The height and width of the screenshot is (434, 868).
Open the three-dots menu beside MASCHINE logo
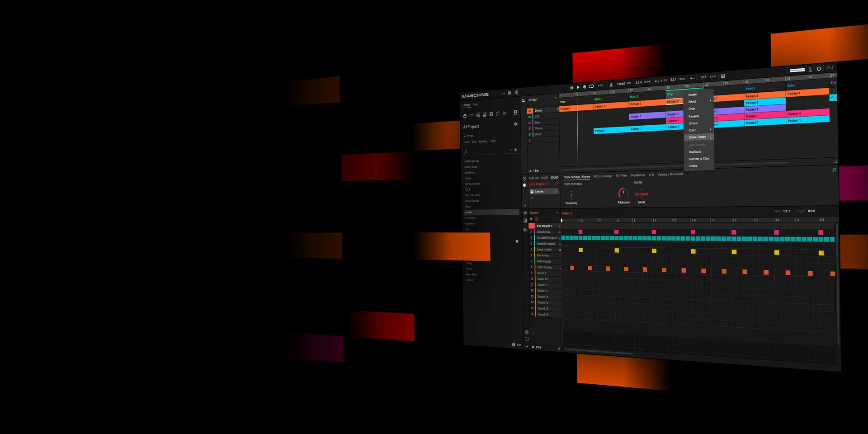pos(503,93)
